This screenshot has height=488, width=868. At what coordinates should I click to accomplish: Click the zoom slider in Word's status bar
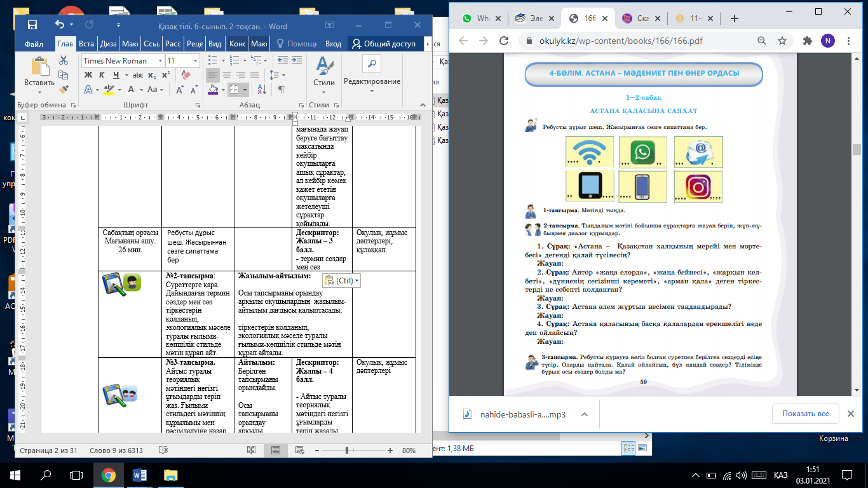coord(348,451)
